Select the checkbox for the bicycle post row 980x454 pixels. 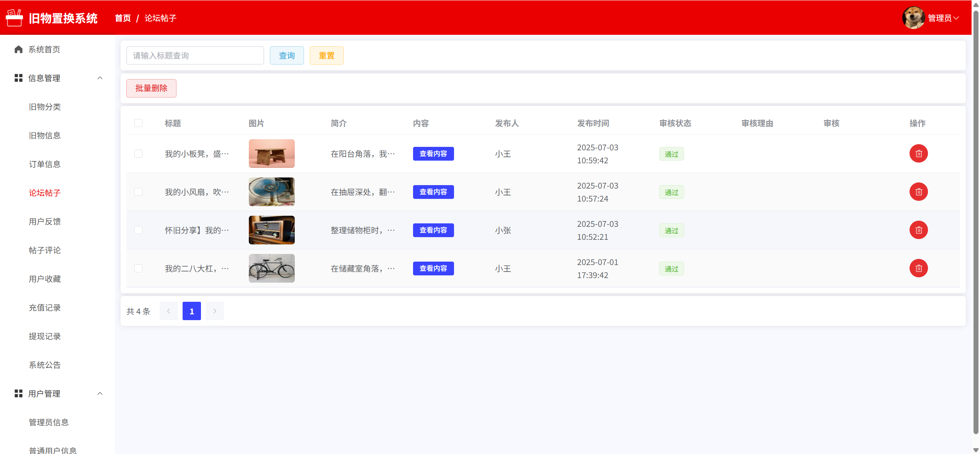[x=138, y=268]
